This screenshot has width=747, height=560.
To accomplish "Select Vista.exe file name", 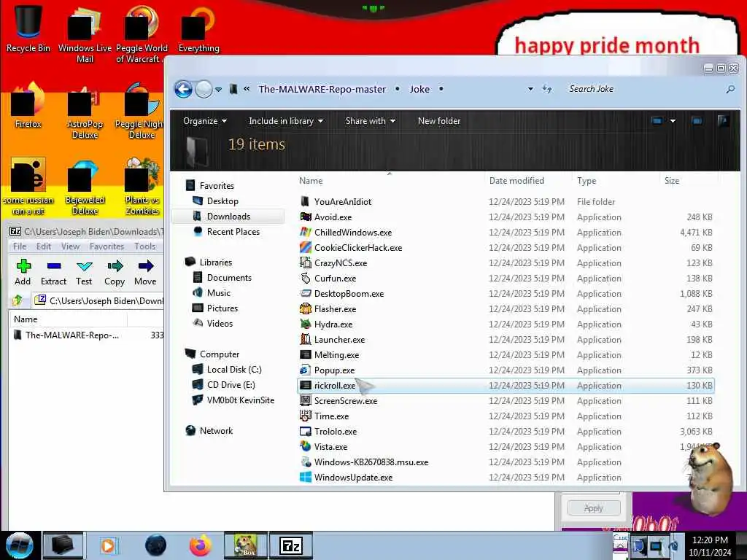I will click(330, 447).
